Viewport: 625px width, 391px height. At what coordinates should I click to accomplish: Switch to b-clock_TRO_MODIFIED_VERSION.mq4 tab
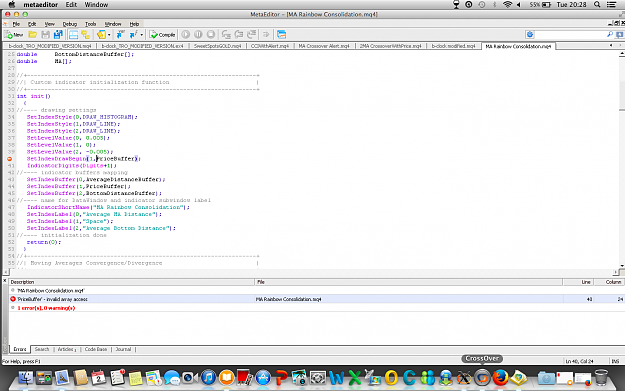click(50, 46)
